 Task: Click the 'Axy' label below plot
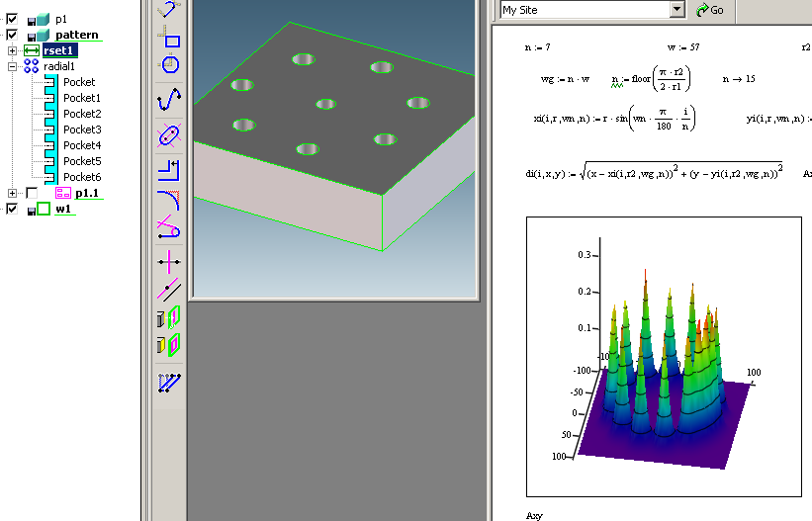(534, 515)
